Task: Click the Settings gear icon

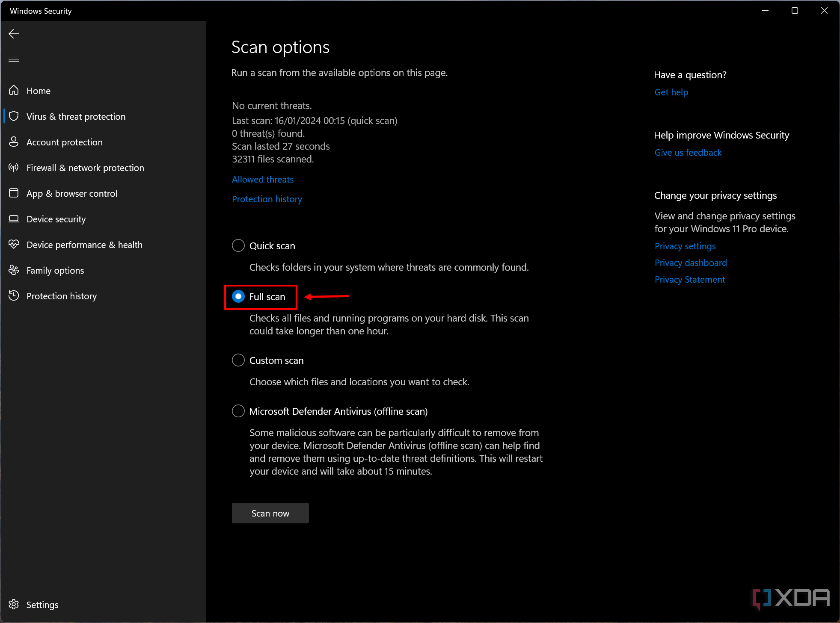Action: [x=14, y=604]
